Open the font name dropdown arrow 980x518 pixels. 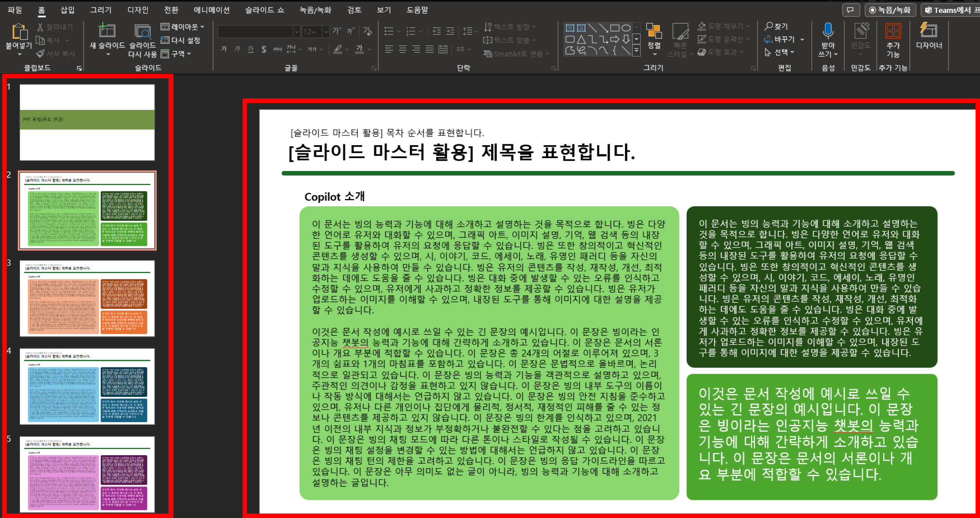(296, 31)
